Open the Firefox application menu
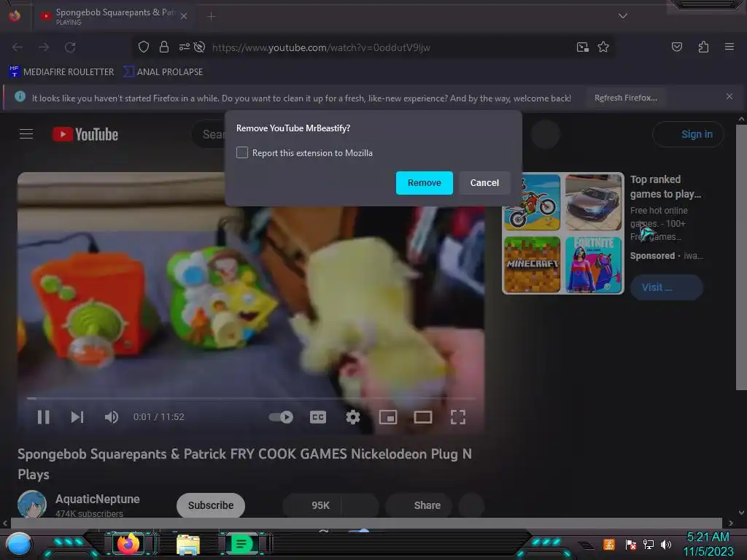The image size is (747, 560). tap(729, 47)
